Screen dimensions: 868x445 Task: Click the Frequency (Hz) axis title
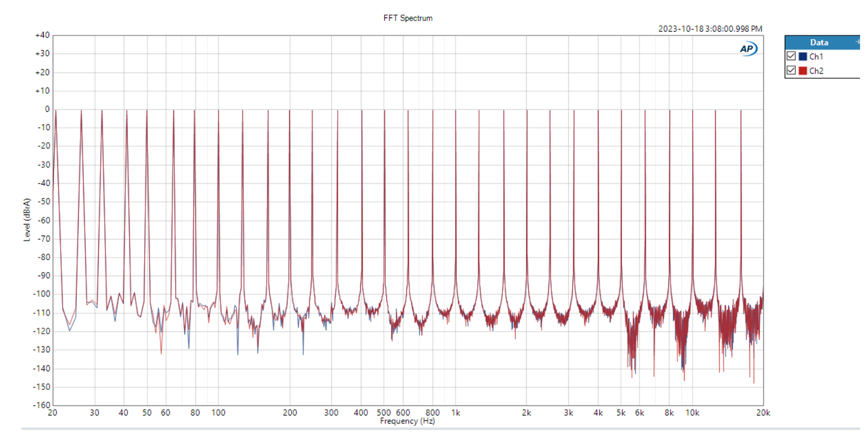pyautogui.click(x=407, y=422)
